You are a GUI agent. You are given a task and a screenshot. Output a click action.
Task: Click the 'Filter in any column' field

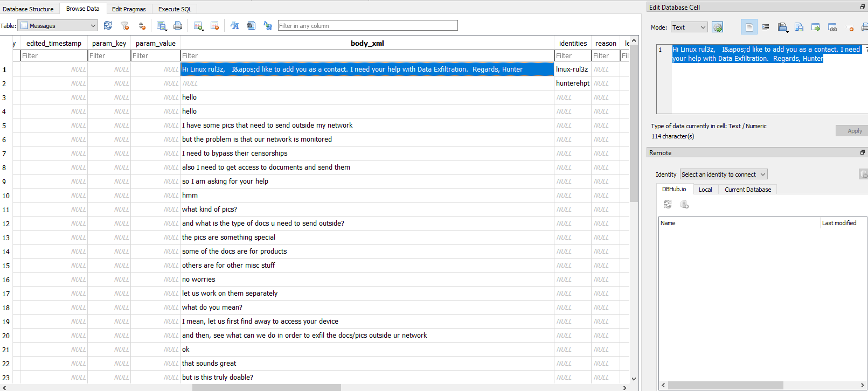(x=367, y=26)
